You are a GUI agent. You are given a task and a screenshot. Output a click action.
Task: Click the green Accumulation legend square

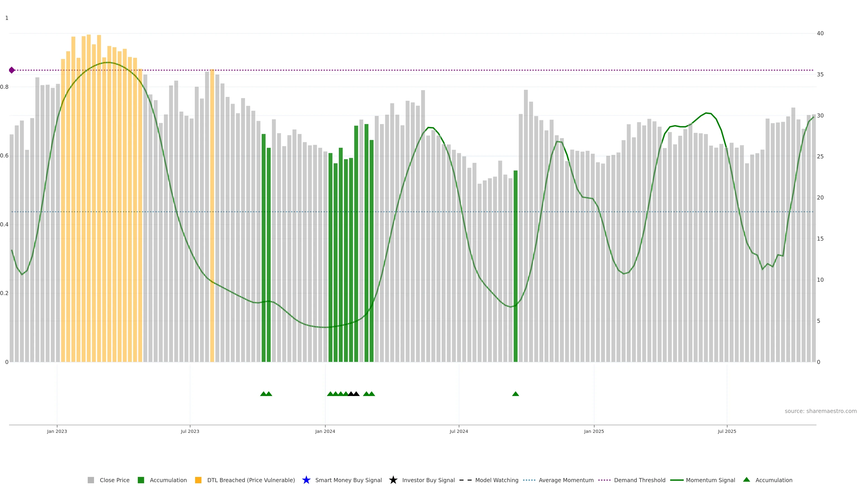pos(141,480)
